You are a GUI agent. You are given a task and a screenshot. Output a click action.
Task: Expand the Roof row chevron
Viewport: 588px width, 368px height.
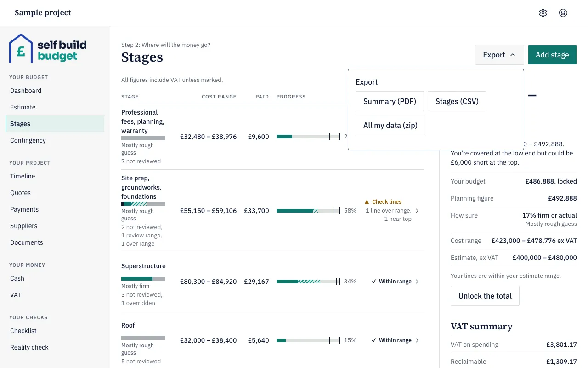click(x=417, y=340)
